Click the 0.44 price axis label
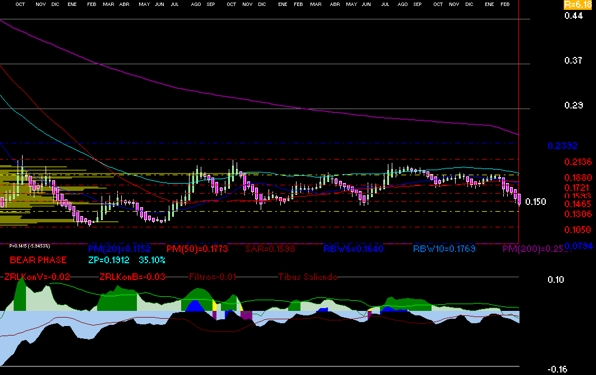The image size is (596, 375). point(573,16)
